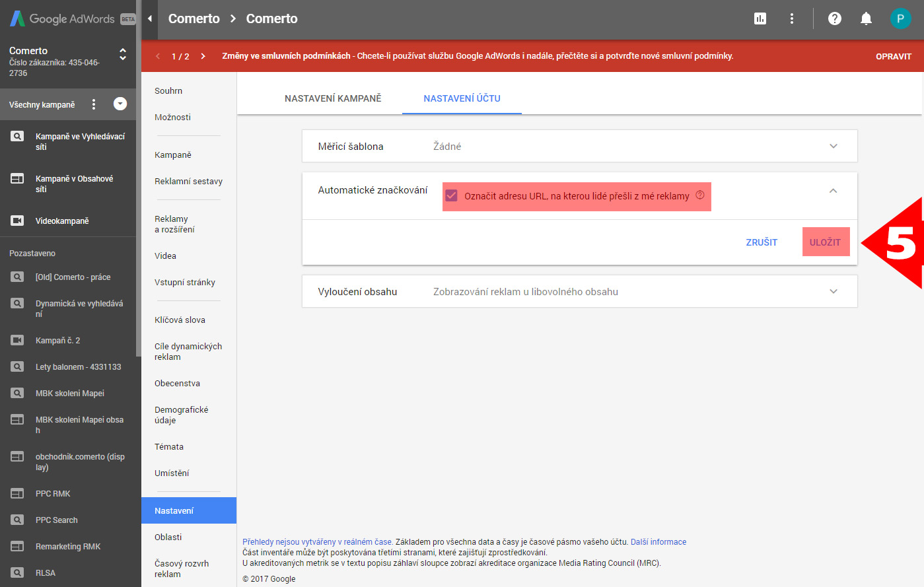Collapse the sidebar with the arrow next to Comerto

click(150, 18)
